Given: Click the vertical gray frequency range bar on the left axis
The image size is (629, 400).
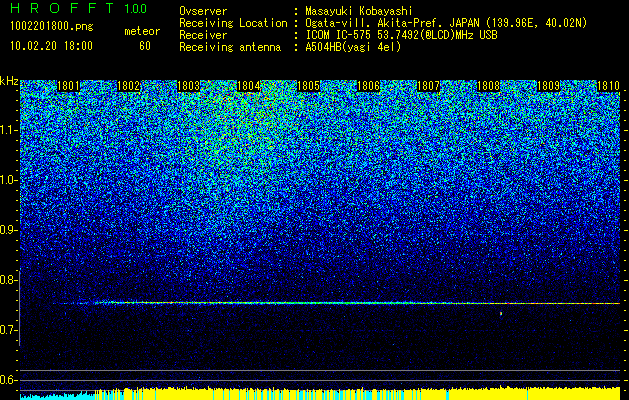Looking at the screenshot, I should point(20,308).
